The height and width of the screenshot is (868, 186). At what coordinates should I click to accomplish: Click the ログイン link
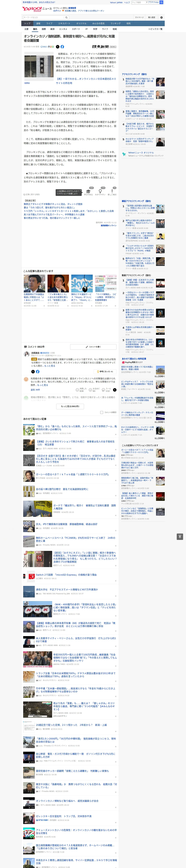tap(57, 11)
